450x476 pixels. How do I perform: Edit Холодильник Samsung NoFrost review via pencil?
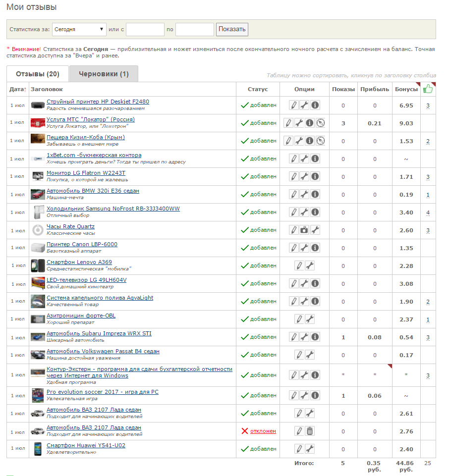pyautogui.click(x=293, y=212)
